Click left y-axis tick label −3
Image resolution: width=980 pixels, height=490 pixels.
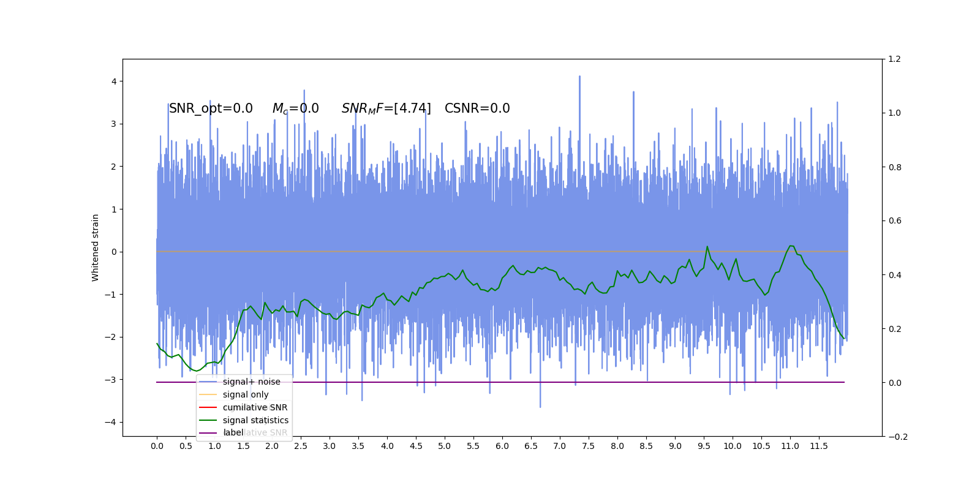tap(110, 380)
